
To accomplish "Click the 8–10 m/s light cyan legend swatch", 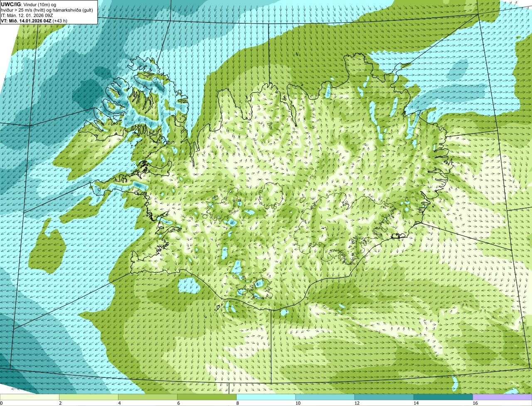I will (266, 397).
